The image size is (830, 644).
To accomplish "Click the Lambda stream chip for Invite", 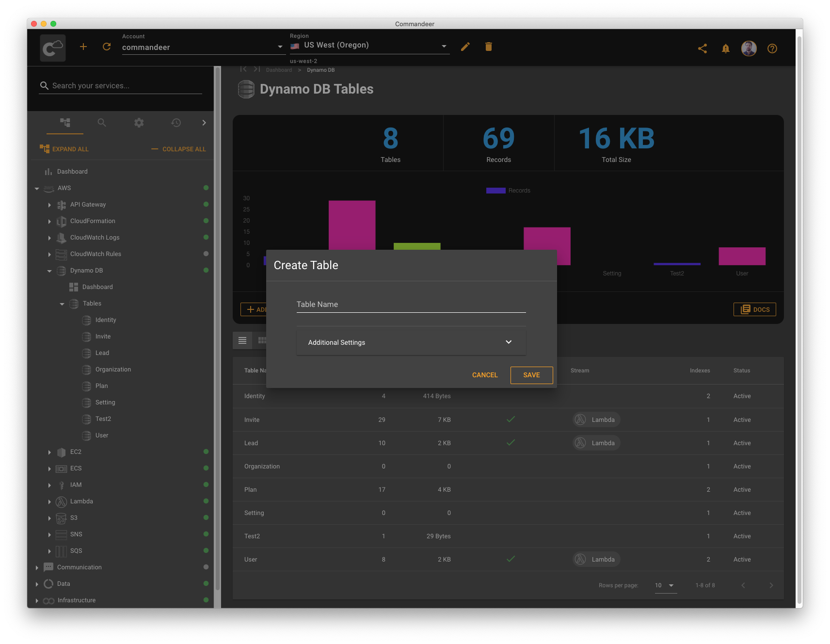I will (597, 420).
